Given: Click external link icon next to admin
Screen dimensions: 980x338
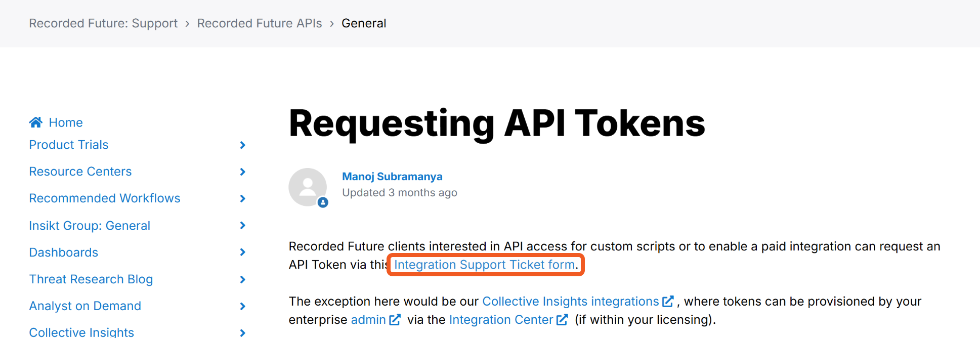Looking at the screenshot, I should coord(395,320).
